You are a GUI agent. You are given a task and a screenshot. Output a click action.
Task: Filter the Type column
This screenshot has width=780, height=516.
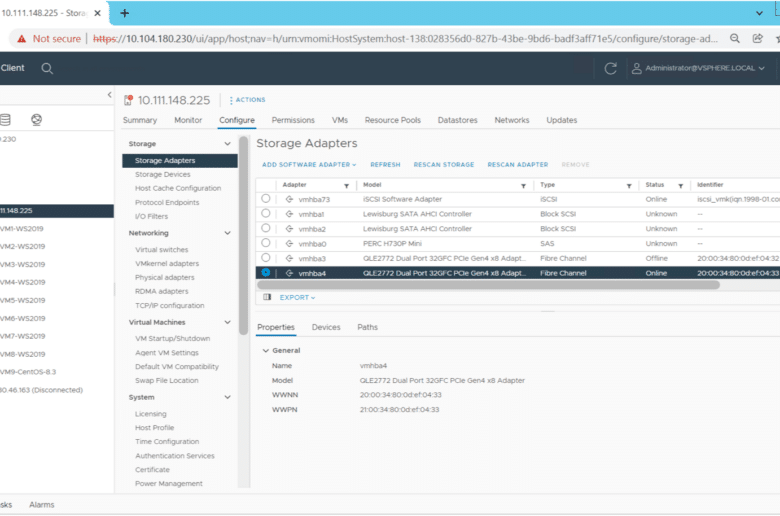click(629, 186)
